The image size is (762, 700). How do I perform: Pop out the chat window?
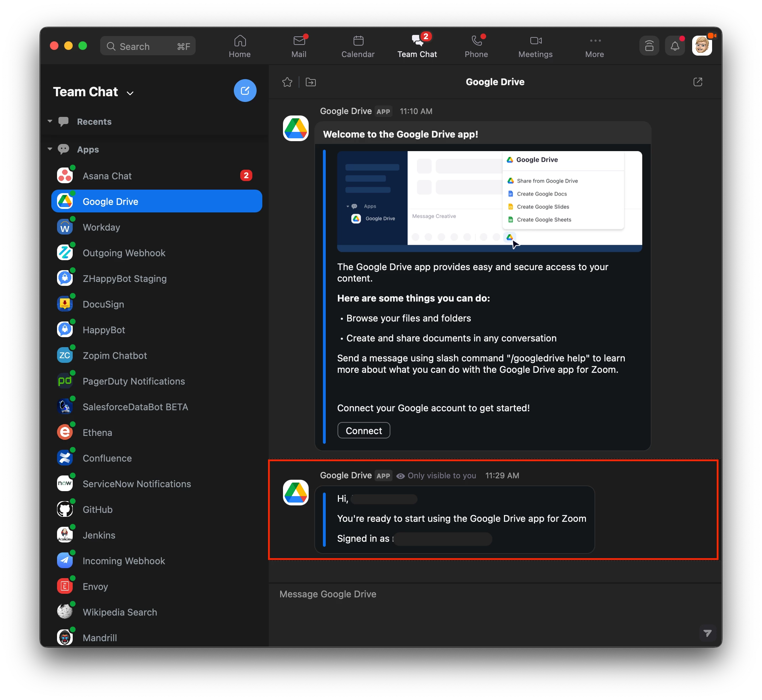click(x=697, y=82)
